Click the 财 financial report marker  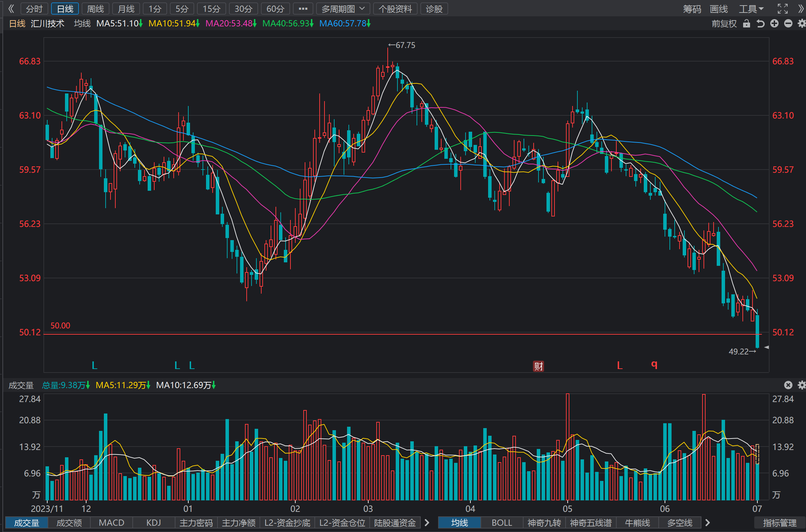(538, 366)
